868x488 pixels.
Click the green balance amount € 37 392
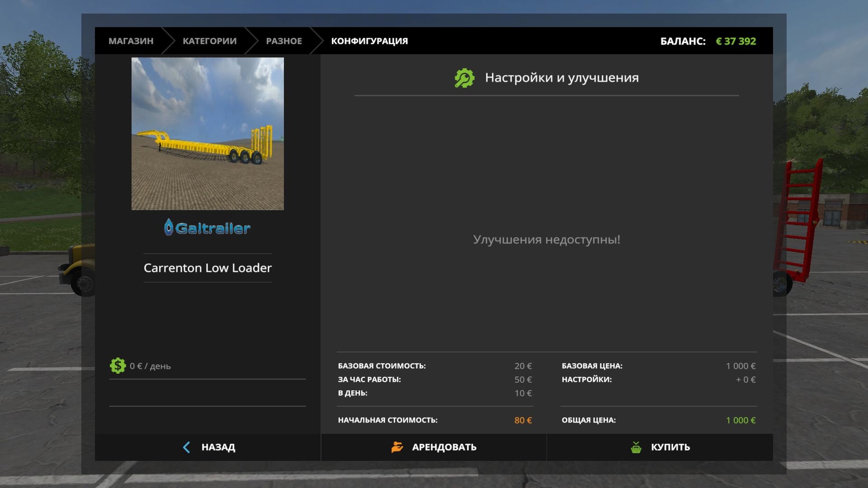[x=735, y=41]
